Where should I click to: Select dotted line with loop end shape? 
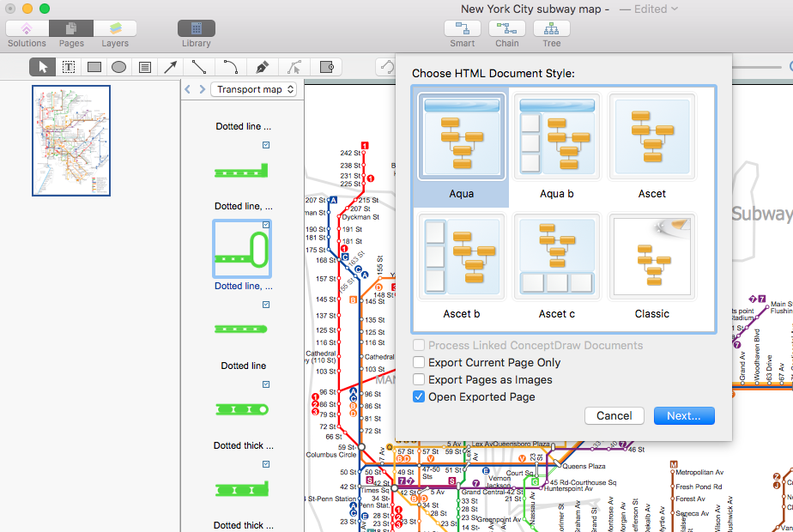point(241,250)
